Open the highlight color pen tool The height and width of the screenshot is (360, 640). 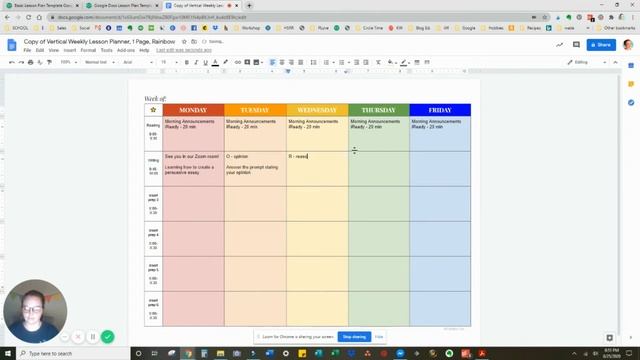pyautogui.click(x=225, y=62)
